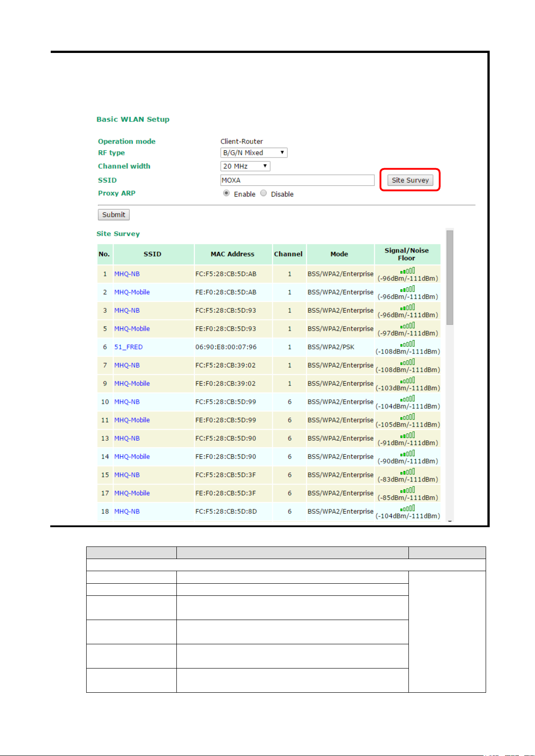The width and height of the screenshot is (535, 756).
Task: Click signal bars icon for row 1
Action: [408, 271]
